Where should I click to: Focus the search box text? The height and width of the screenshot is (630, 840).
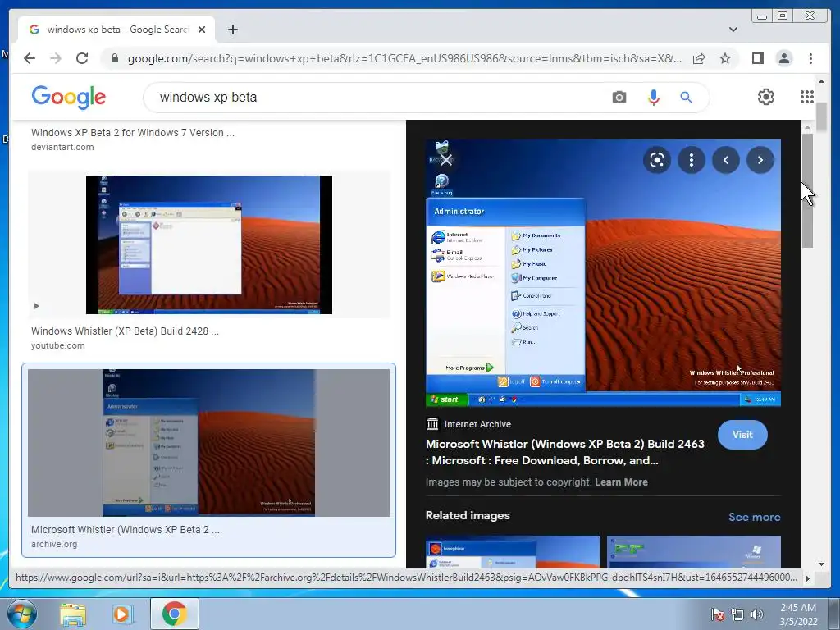(208, 98)
